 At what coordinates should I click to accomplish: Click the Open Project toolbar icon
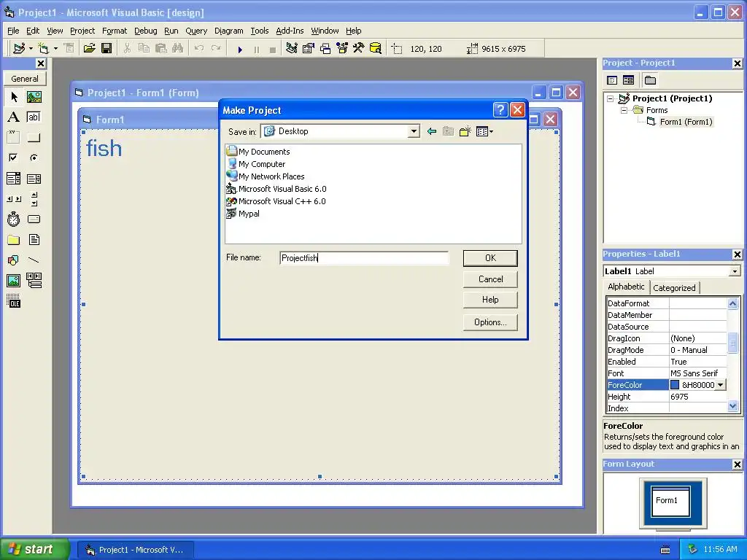[90, 49]
